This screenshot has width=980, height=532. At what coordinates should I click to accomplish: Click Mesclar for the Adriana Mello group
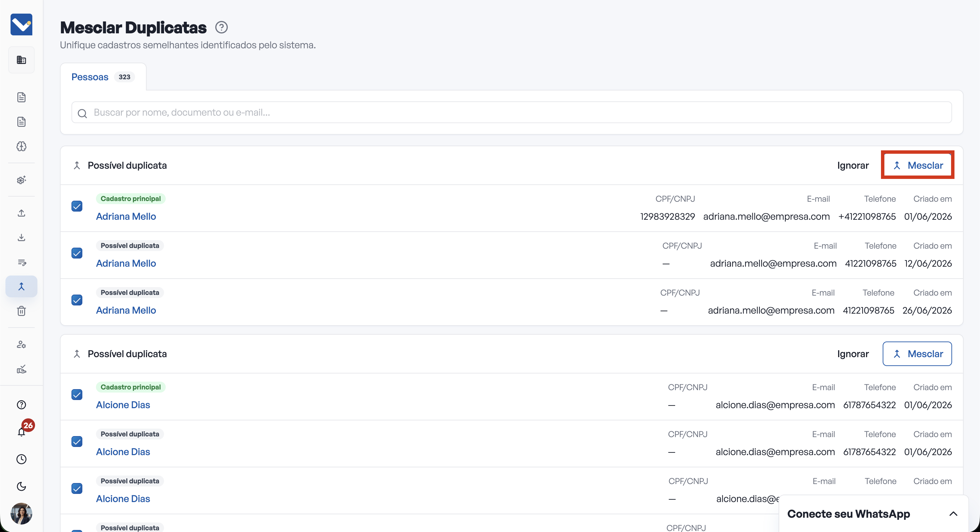pyautogui.click(x=917, y=165)
